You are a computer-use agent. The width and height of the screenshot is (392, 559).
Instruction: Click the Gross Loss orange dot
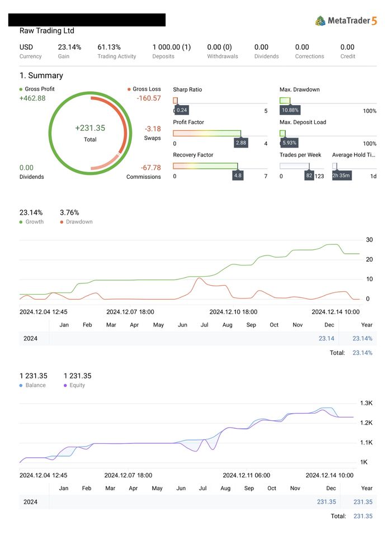tap(129, 89)
